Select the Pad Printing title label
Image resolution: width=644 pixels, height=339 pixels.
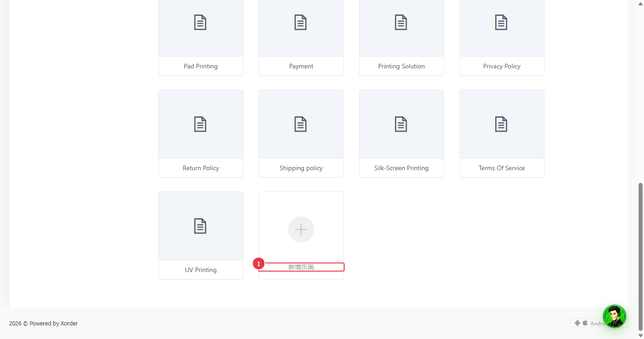click(201, 66)
